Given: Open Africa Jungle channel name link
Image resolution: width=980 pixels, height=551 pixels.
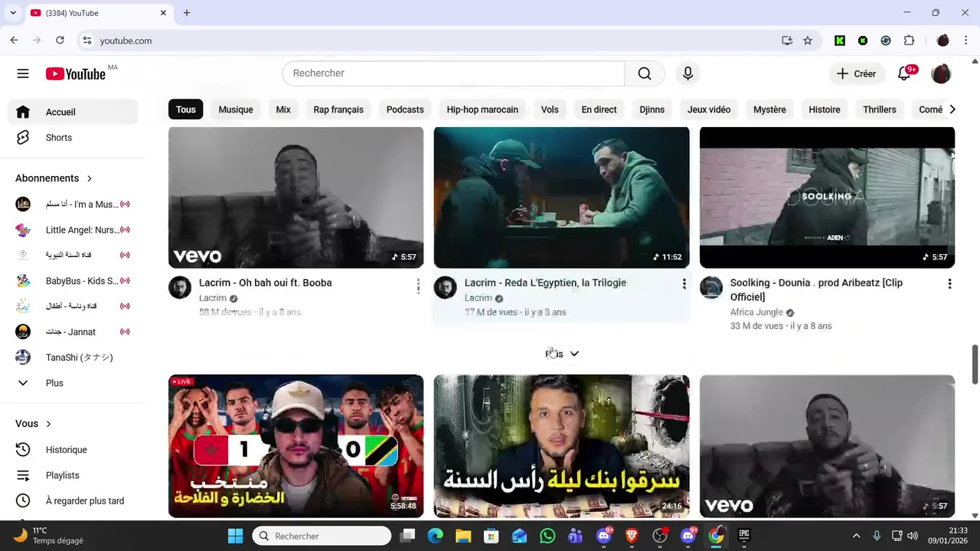Looking at the screenshot, I should coord(756,312).
